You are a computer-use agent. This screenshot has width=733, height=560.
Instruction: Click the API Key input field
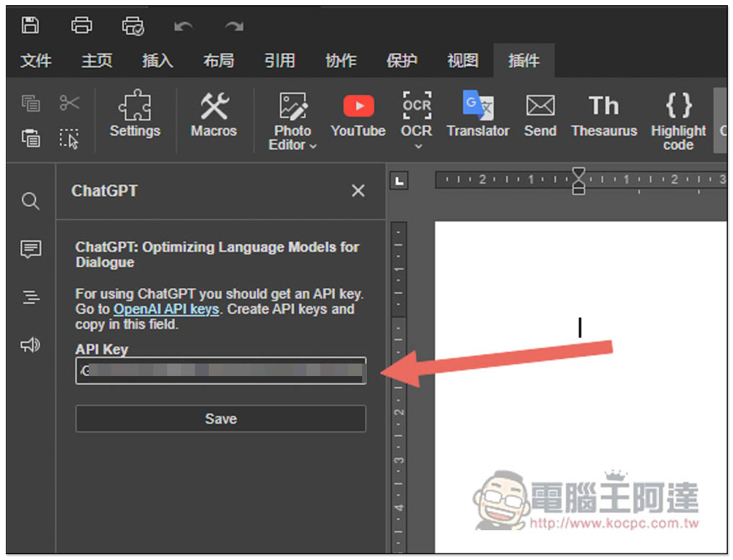221,371
